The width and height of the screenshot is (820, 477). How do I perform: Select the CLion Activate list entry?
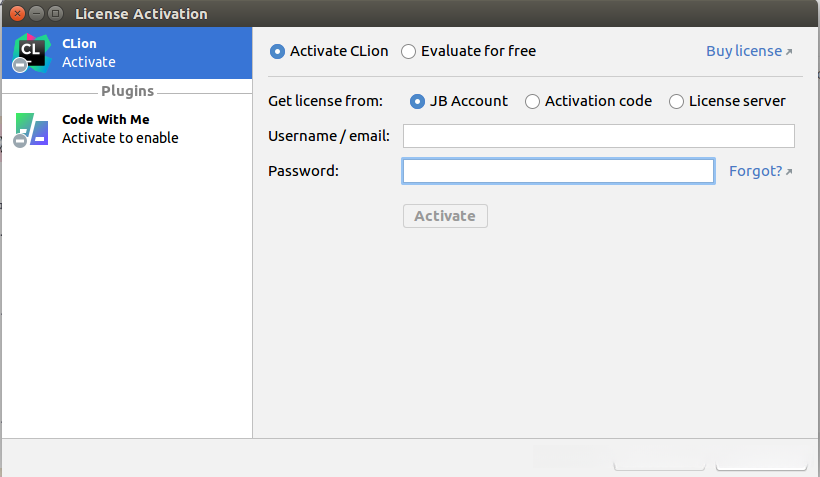pyautogui.click(x=127, y=53)
